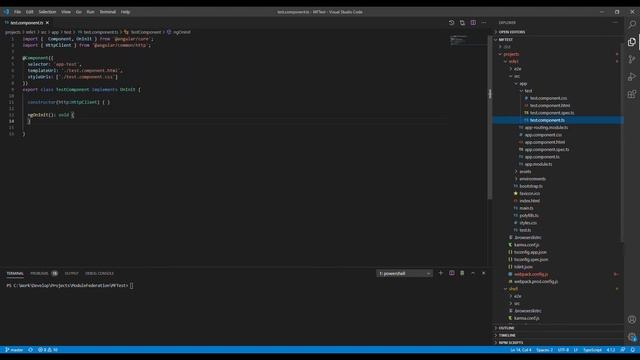Open the Edit menu
This screenshot has height=360, width=640.
[x=30, y=12]
